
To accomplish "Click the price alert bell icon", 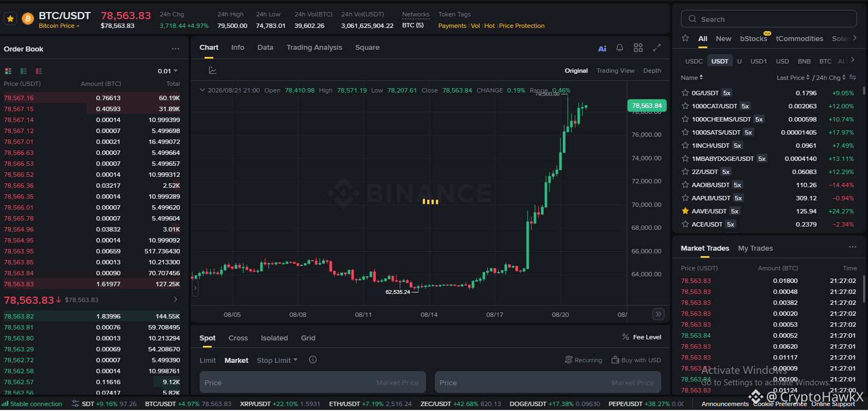I will [620, 48].
